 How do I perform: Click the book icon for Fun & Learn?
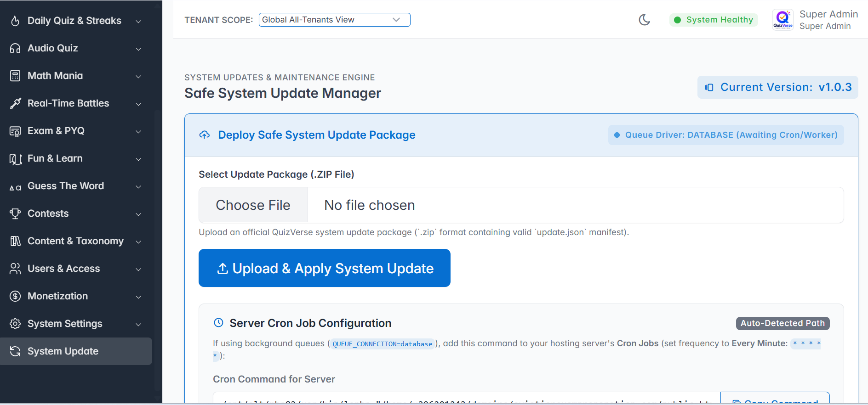(15, 159)
